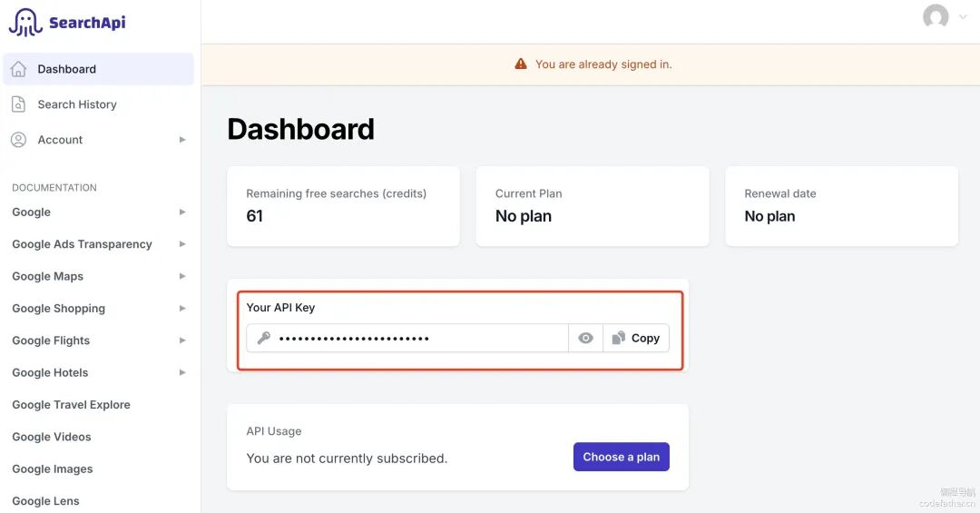Click the key icon in API field

264,338
